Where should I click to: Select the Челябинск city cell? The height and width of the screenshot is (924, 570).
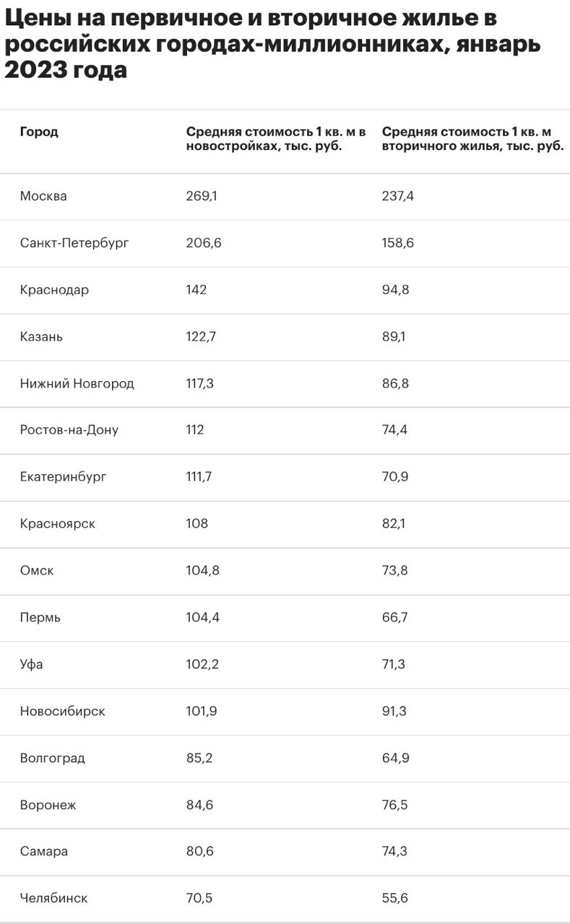click(54, 898)
